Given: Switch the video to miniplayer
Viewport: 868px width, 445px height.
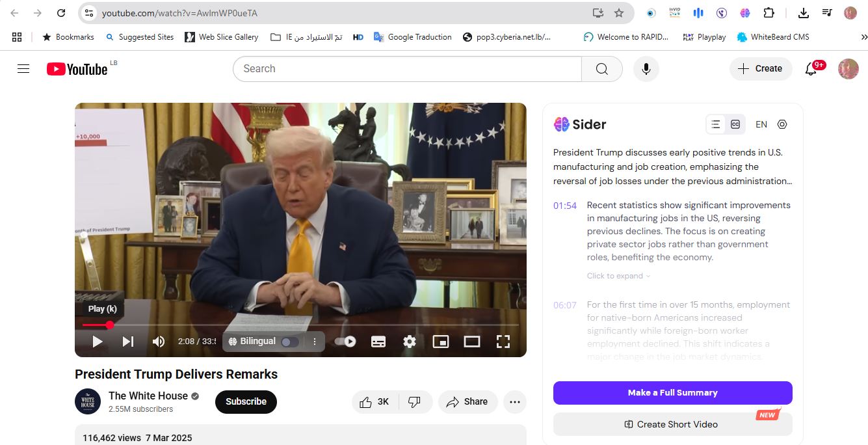Looking at the screenshot, I should point(441,342).
